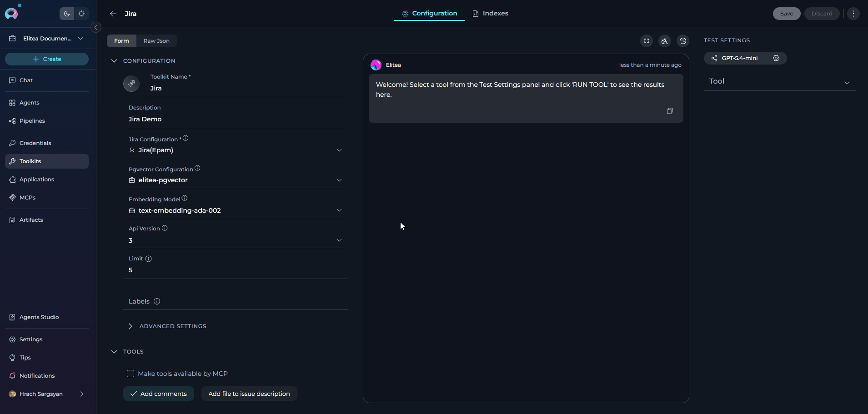Select the Raw Json view tab

[x=156, y=41]
